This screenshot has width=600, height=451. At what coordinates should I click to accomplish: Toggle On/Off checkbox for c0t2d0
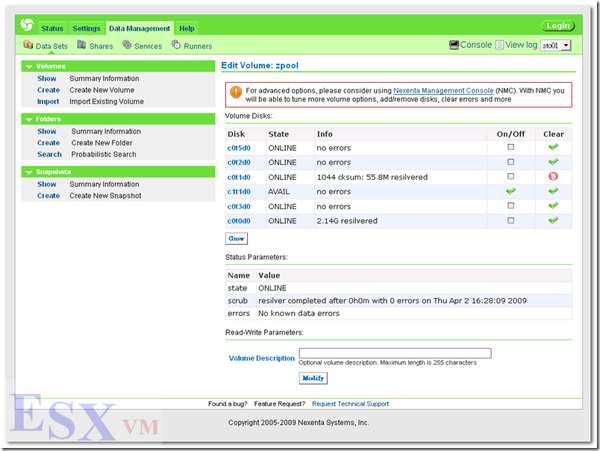click(x=510, y=162)
